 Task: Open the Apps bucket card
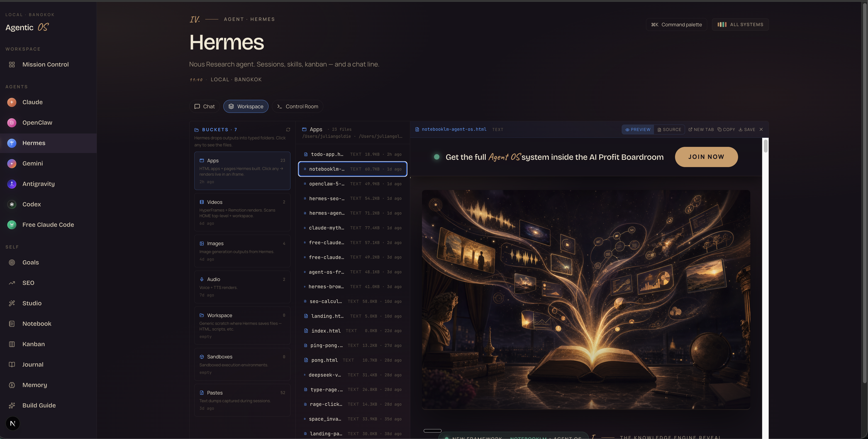pyautogui.click(x=242, y=171)
